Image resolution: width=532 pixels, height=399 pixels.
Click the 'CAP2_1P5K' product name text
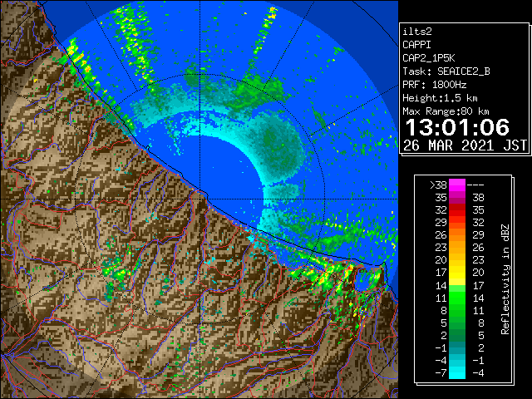(429, 58)
